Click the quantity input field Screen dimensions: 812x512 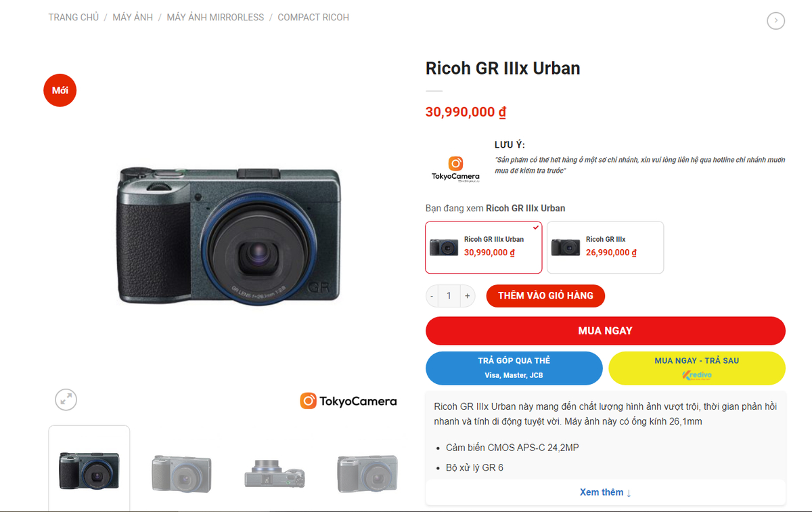point(449,296)
